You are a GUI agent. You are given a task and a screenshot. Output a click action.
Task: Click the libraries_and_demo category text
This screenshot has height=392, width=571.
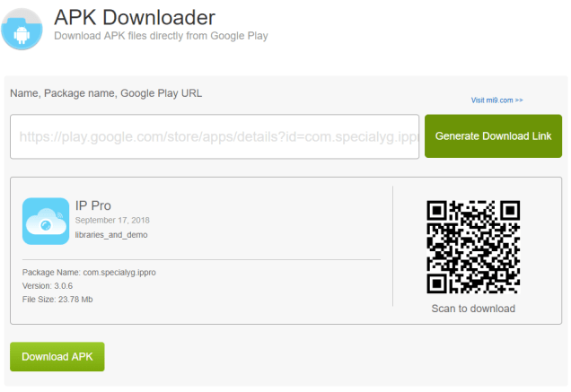(x=111, y=235)
